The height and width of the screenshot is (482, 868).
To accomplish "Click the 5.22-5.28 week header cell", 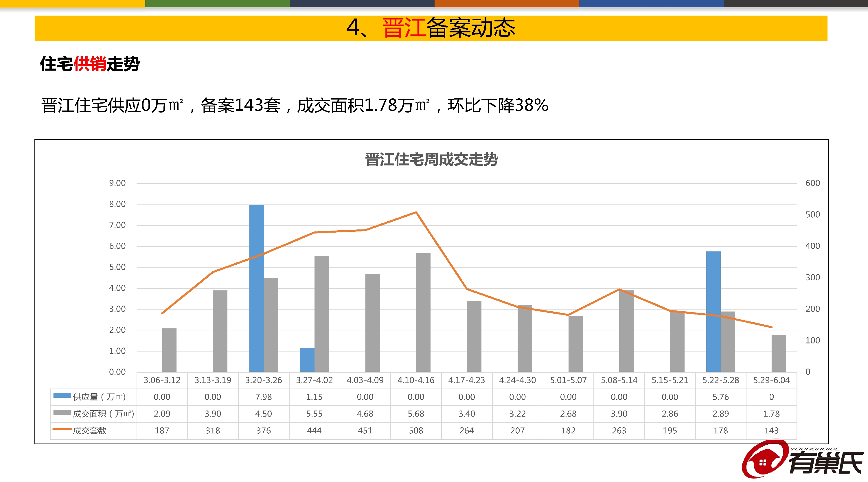I will point(721,380).
